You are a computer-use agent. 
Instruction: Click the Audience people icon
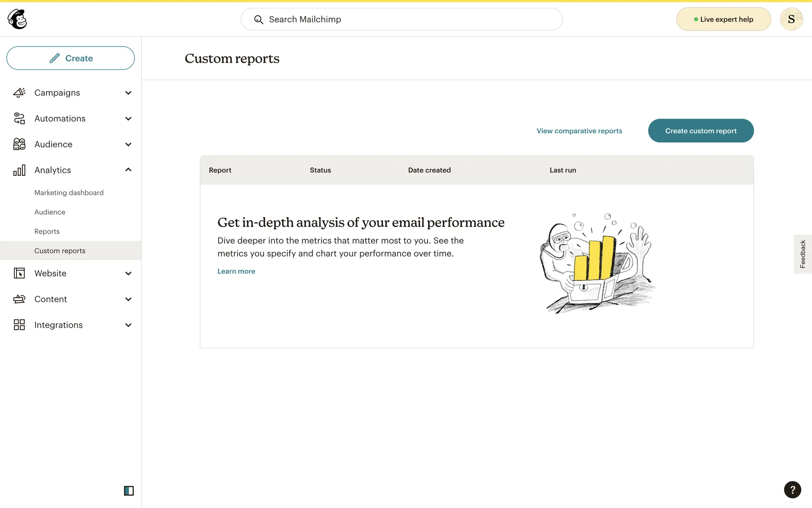(x=19, y=144)
